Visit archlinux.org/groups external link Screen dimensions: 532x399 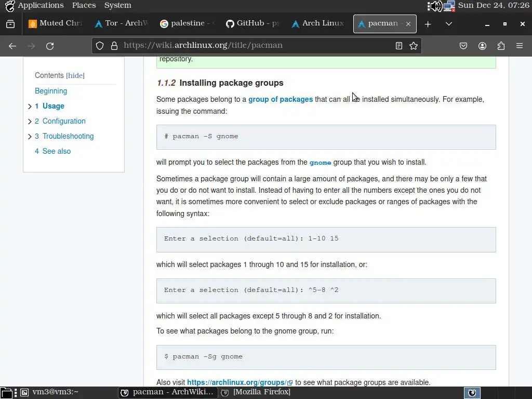tap(240, 382)
